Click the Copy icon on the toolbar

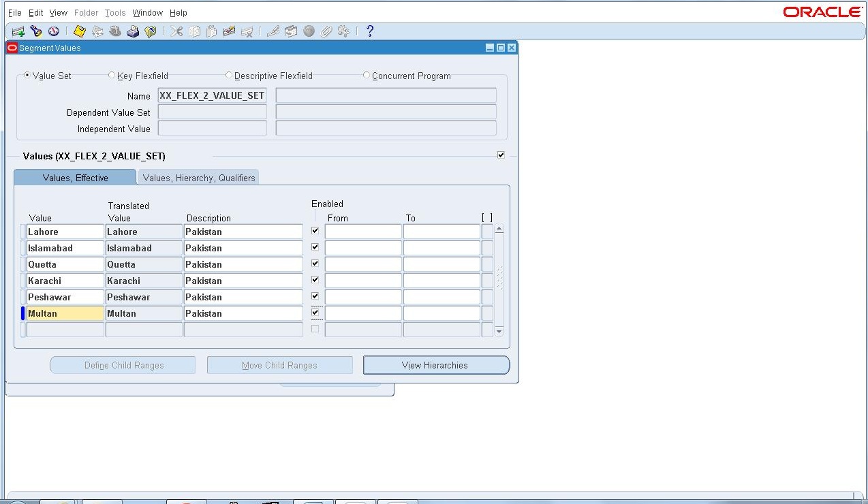pos(195,31)
